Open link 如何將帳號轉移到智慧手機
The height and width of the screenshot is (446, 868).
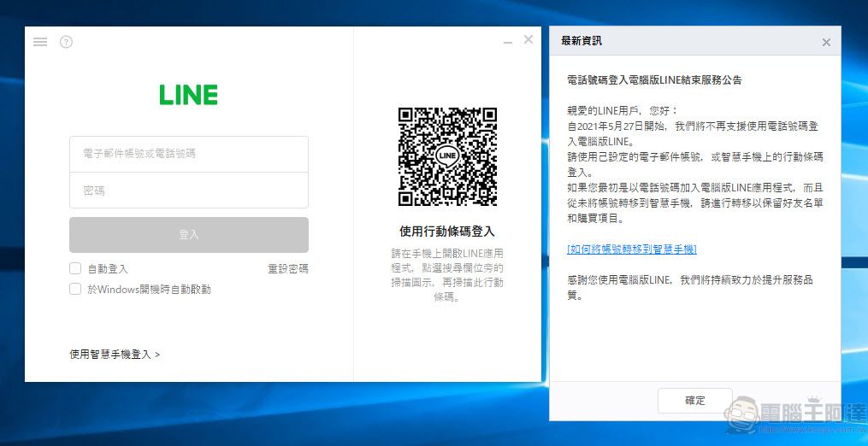tap(632, 249)
